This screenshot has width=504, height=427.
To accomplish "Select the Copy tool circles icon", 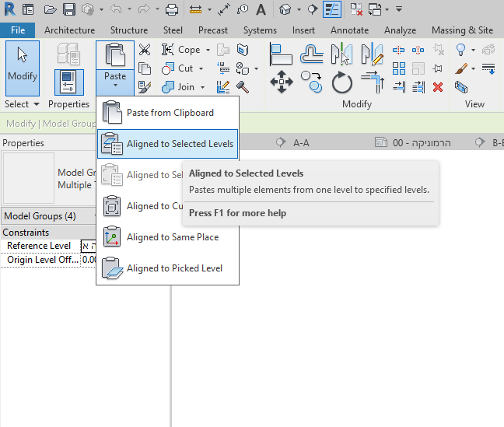I will pos(311,82).
